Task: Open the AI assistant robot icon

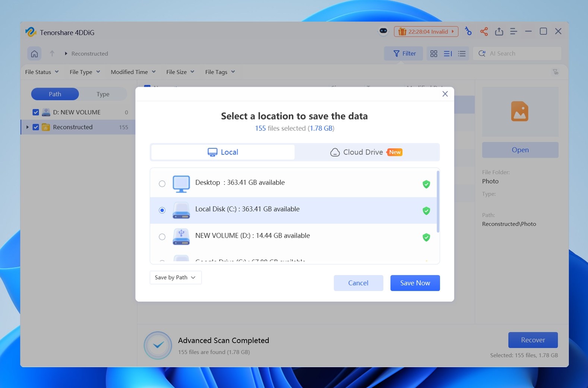Action: pos(383,31)
